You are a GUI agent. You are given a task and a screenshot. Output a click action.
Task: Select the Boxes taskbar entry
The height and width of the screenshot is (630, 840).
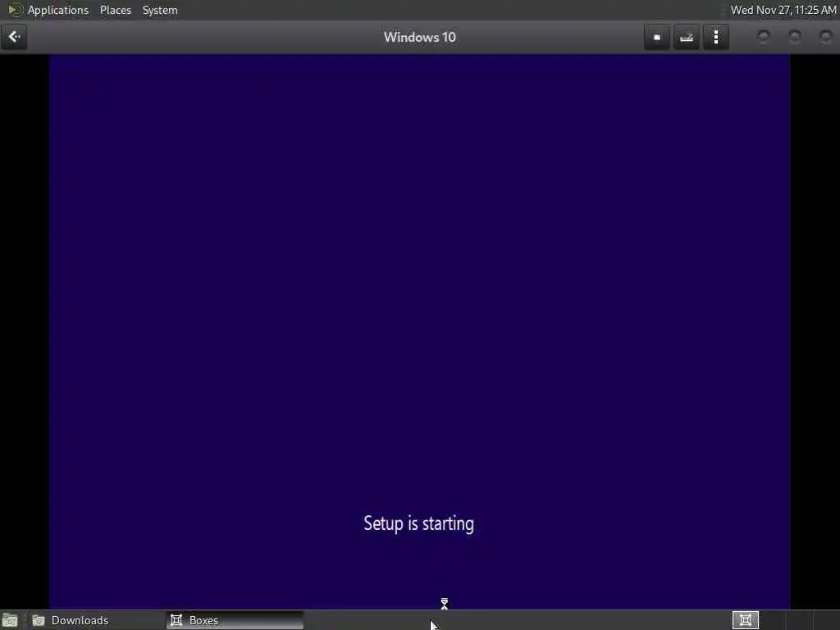(x=235, y=620)
